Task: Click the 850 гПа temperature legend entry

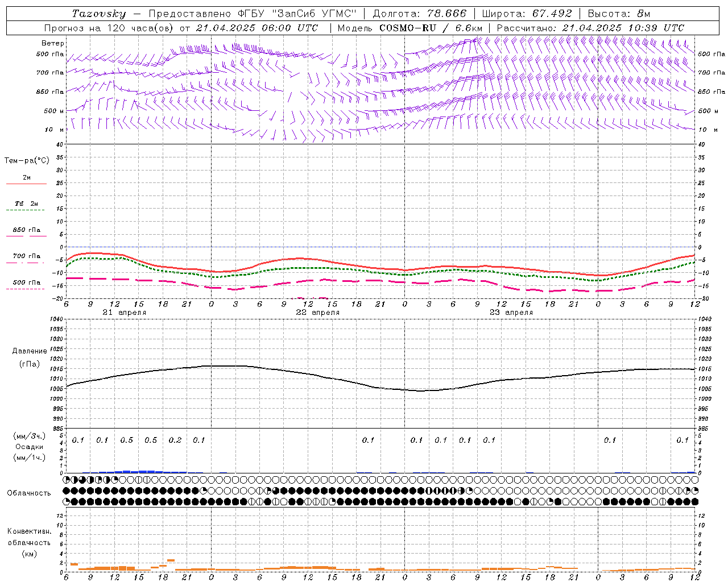Action: (26, 230)
